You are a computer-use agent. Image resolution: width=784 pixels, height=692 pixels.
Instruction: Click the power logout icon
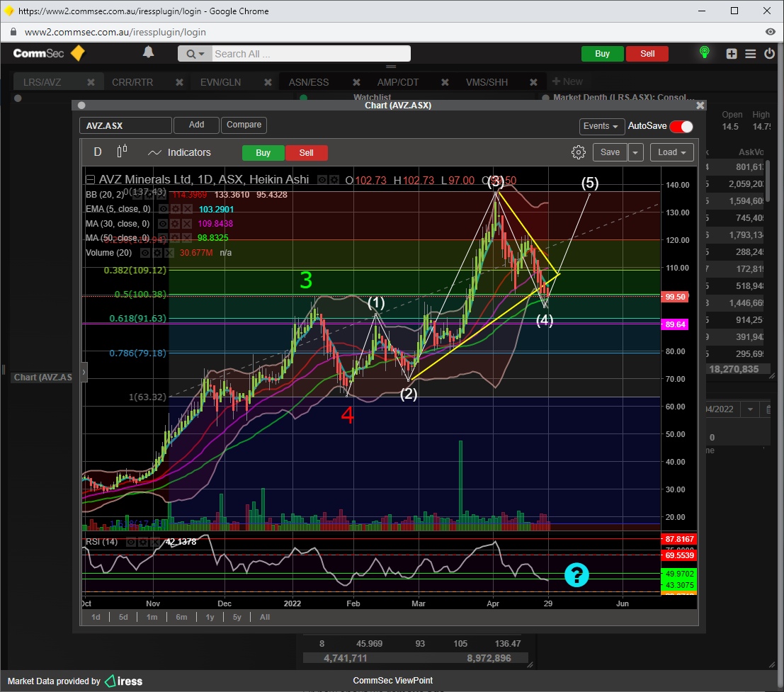769,54
